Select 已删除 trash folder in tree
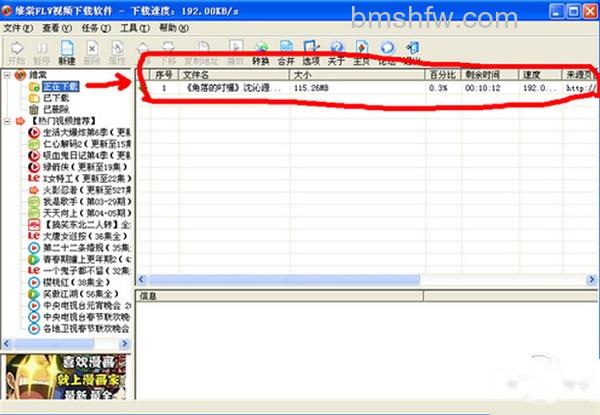 tap(56, 109)
